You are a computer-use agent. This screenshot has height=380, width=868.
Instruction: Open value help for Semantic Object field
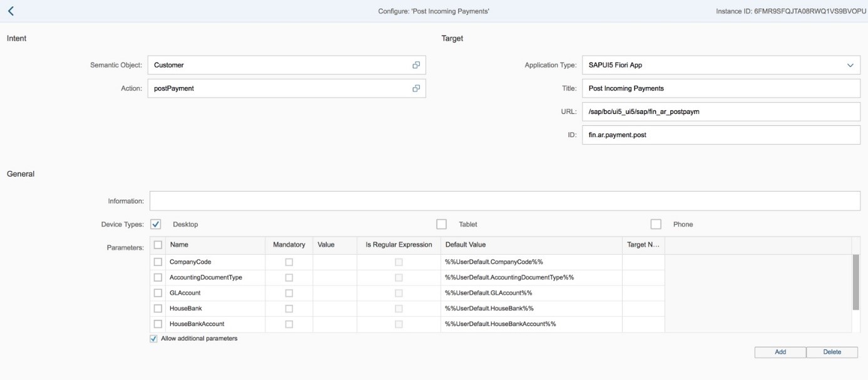pyautogui.click(x=416, y=64)
